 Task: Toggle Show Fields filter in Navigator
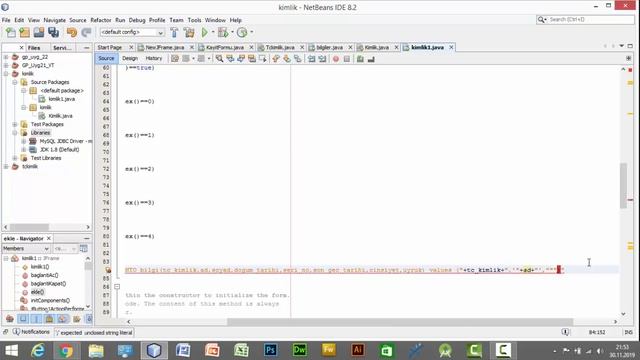[23, 318]
